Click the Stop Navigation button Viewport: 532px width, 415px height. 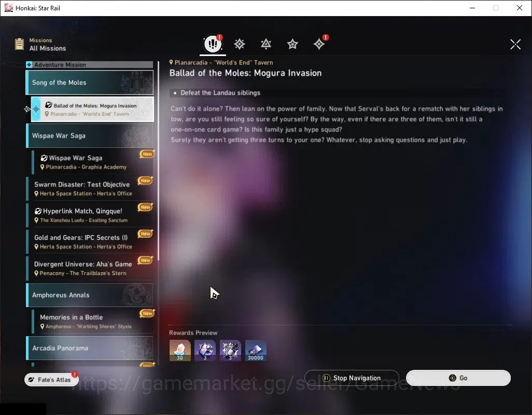coord(352,378)
